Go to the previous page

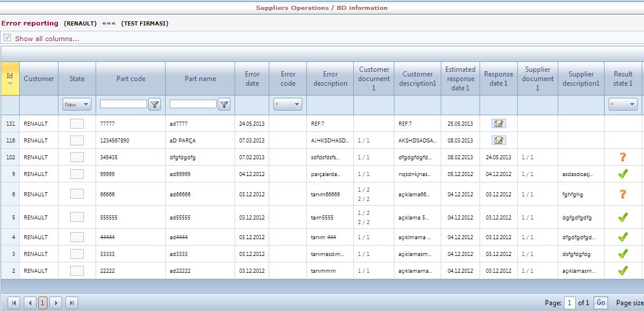pos(30,303)
